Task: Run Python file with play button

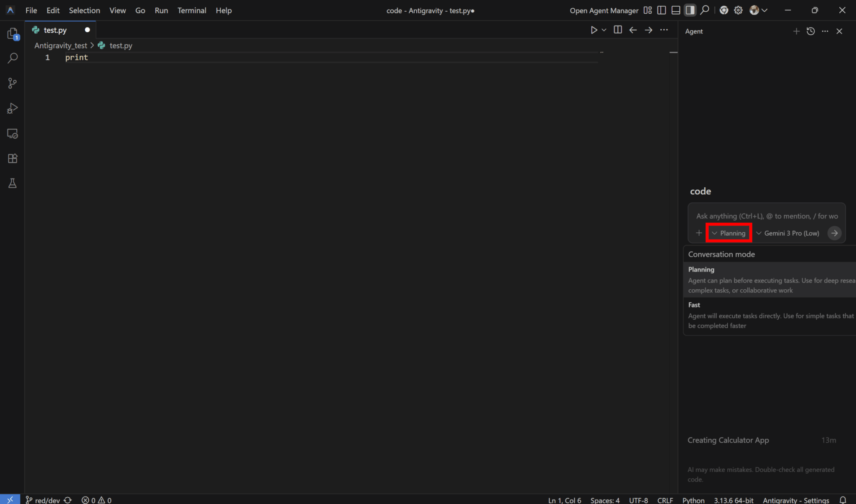Action: (x=594, y=30)
